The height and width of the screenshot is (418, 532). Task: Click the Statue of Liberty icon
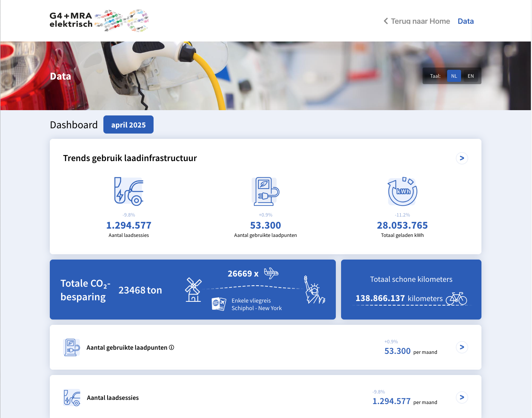pyautogui.click(x=314, y=290)
